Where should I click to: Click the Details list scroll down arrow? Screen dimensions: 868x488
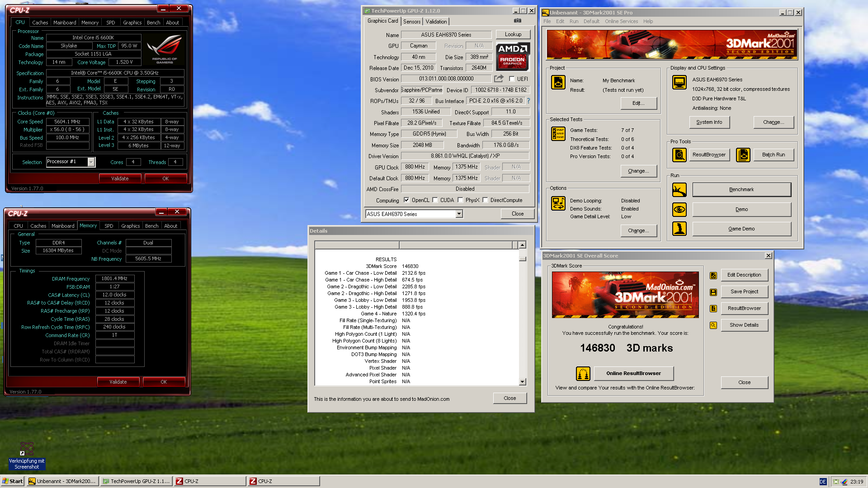click(522, 382)
